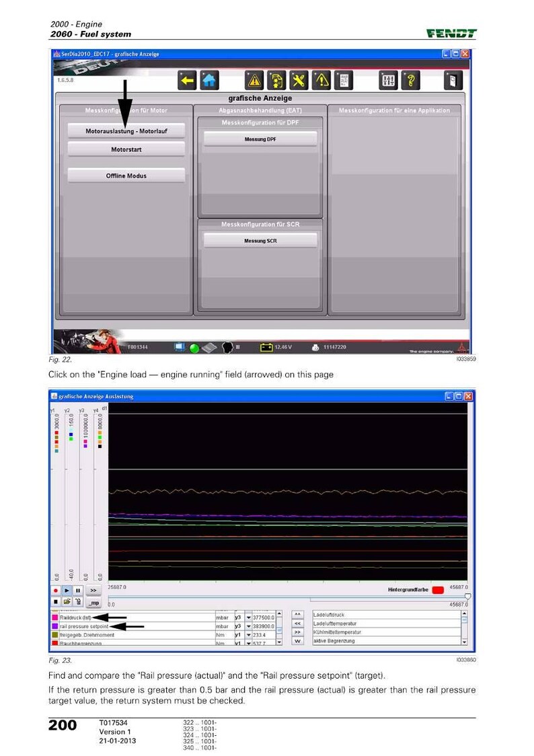Click the purple rail pressure setpoint swatch
The height and width of the screenshot is (756, 534).
(x=55, y=626)
